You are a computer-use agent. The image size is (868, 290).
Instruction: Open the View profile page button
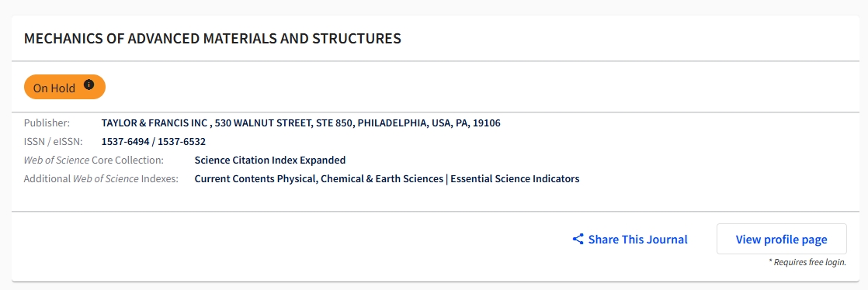pos(781,239)
